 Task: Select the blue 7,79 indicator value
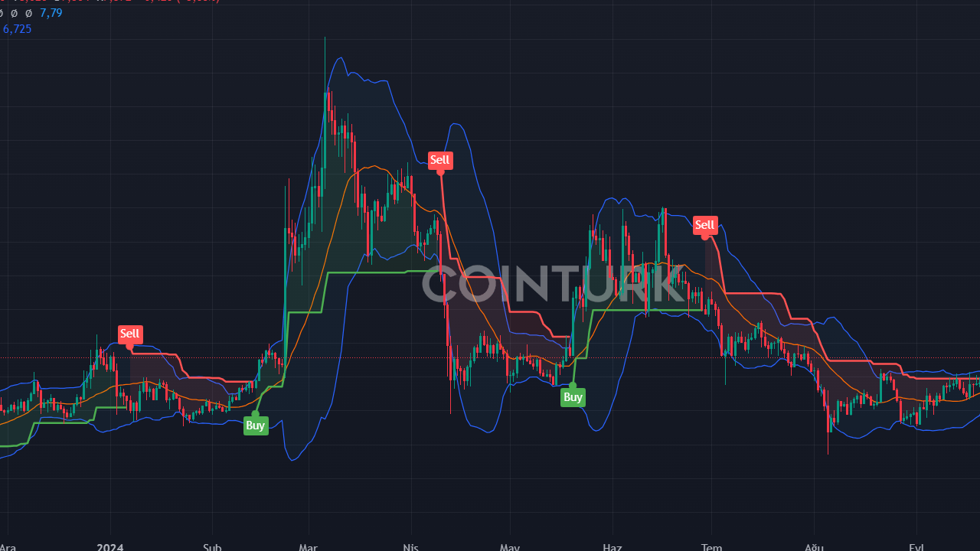51,13
